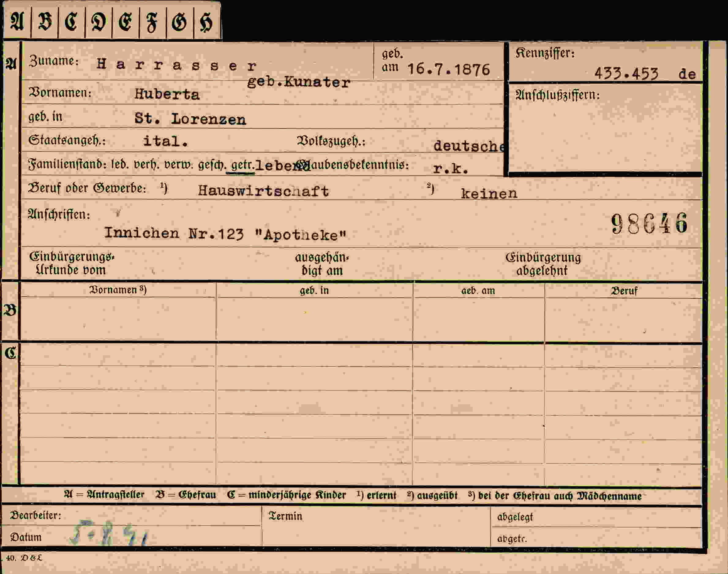
Task: Click the empty Vornamen cell in section B
Action: coord(118,319)
